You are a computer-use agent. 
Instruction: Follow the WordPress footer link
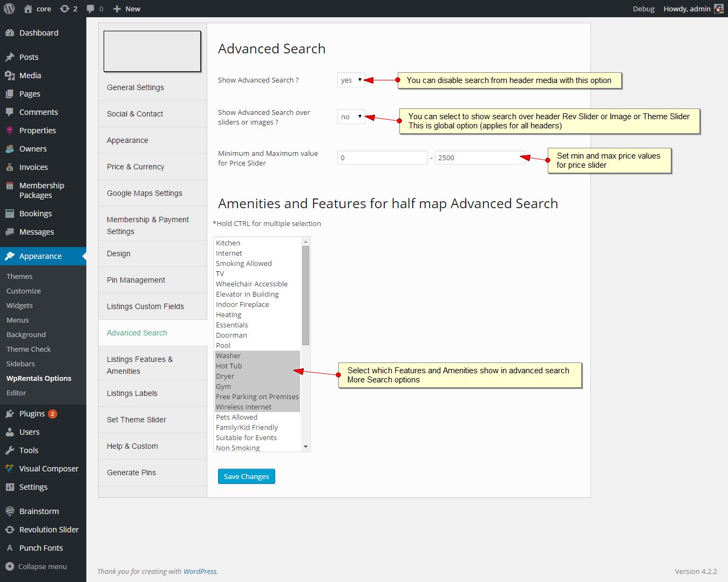pos(200,571)
